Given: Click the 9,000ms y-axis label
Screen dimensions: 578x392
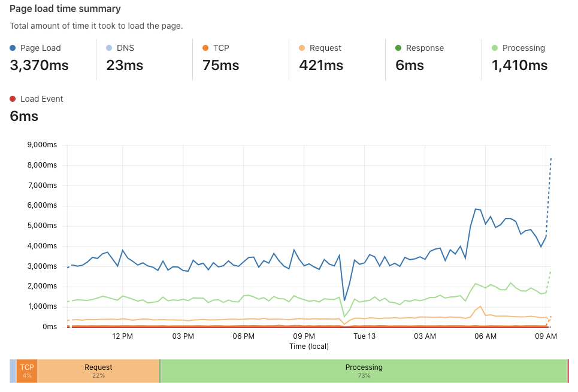Looking at the screenshot, I should (x=43, y=145).
